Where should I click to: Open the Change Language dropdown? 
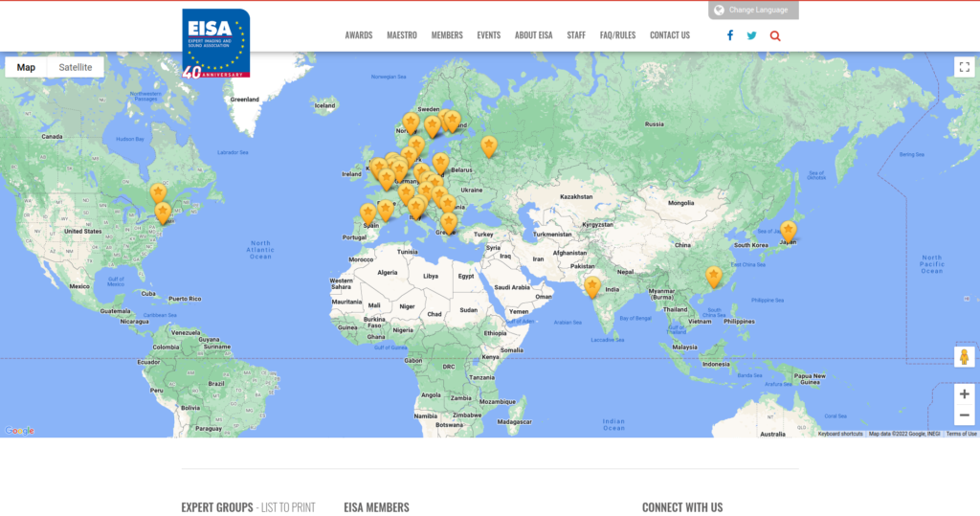click(x=753, y=10)
